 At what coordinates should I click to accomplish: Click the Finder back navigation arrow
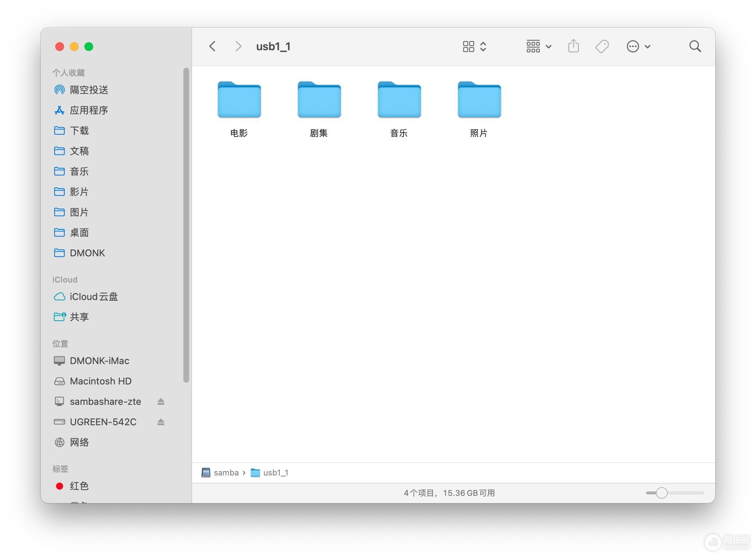point(212,46)
